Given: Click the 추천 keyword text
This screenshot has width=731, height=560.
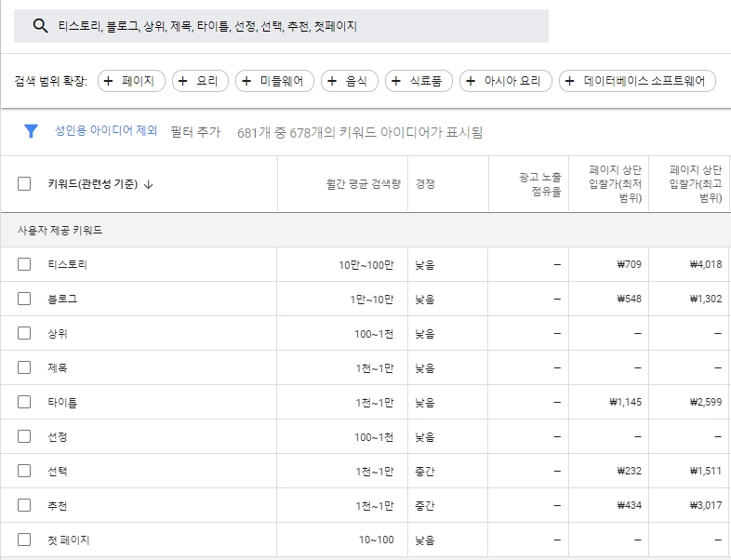Looking at the screenshot, I should tap(58, 505).
